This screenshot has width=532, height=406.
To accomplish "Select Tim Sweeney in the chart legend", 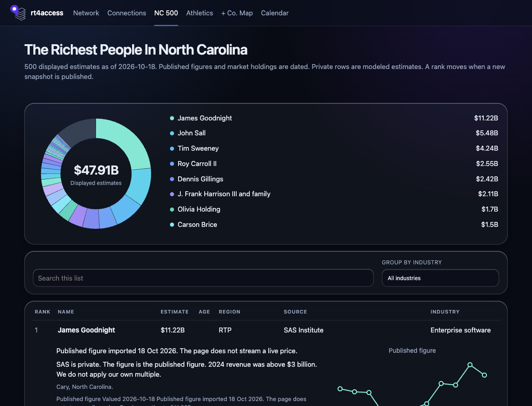I will pos(198,148).
